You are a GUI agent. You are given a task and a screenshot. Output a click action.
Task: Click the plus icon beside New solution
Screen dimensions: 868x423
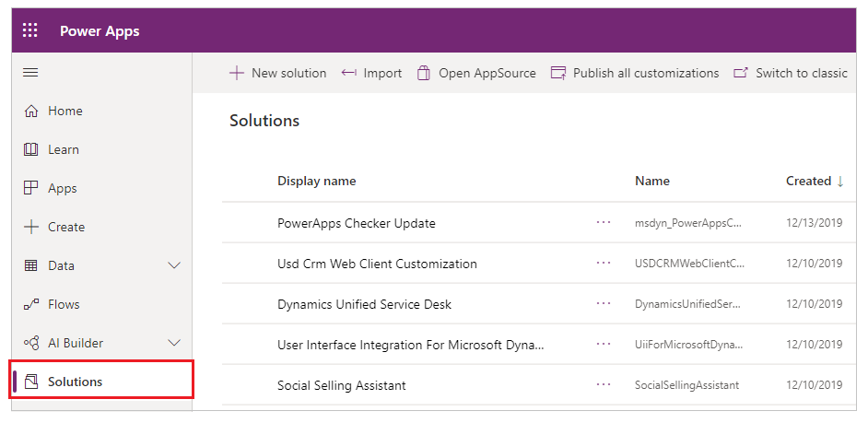click(x=237, y=73)
